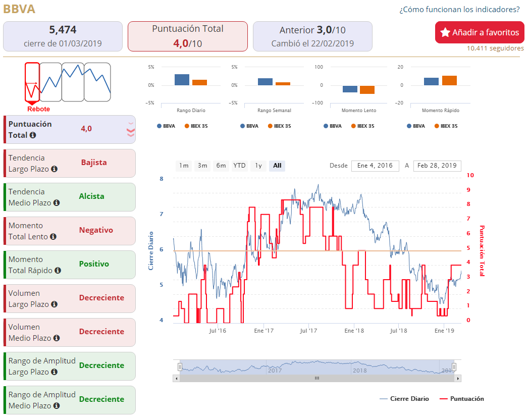Click left handle of chart navigator
Viewport: 528px width, 420px height.
pyautogui.click(x=180, y=367)
